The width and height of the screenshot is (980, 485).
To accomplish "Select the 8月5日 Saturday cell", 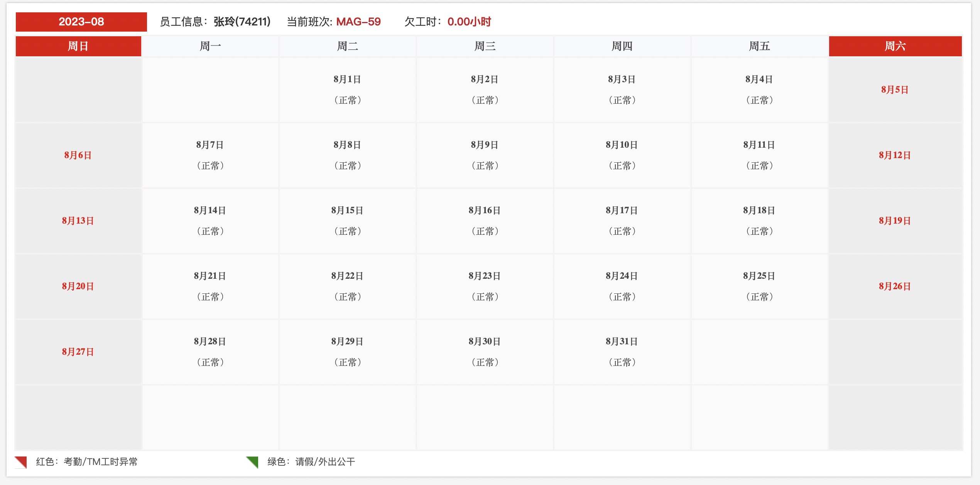I will coord(895,90).
